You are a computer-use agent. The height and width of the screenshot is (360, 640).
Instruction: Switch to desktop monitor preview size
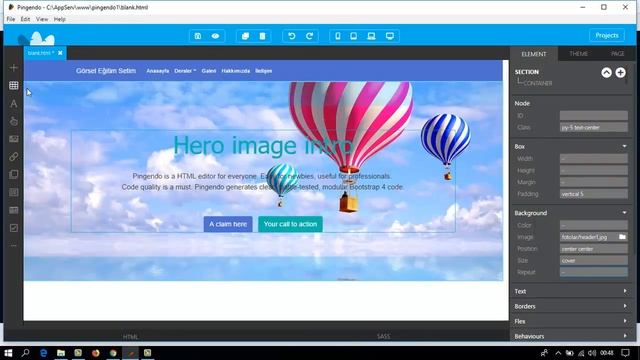[x=390, y=36]
